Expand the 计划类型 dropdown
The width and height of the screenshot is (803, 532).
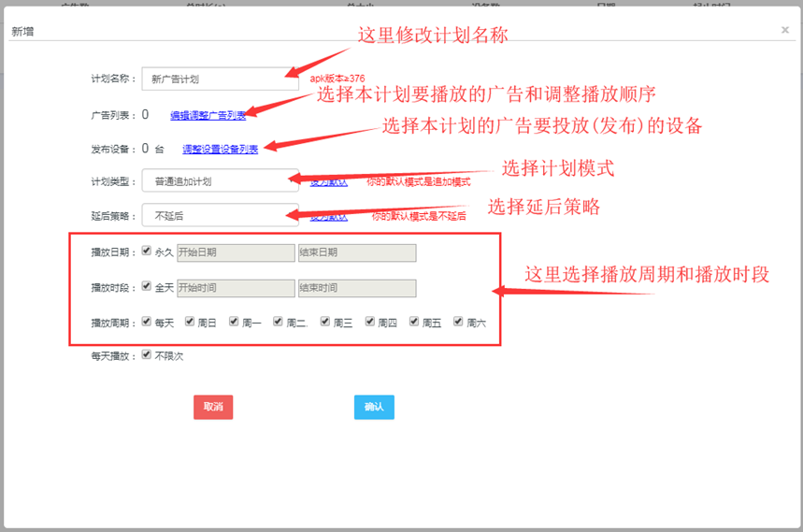(x=220, y=181)
